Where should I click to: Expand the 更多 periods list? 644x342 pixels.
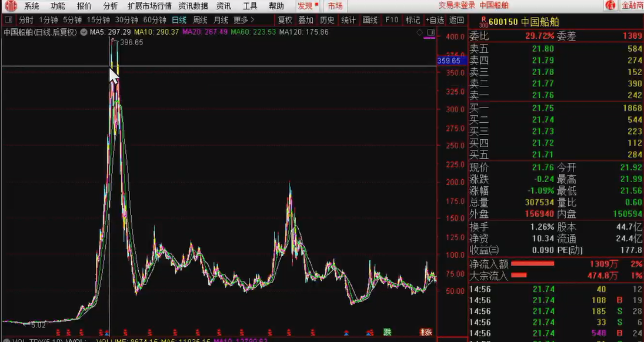click(x=244, y=20)
